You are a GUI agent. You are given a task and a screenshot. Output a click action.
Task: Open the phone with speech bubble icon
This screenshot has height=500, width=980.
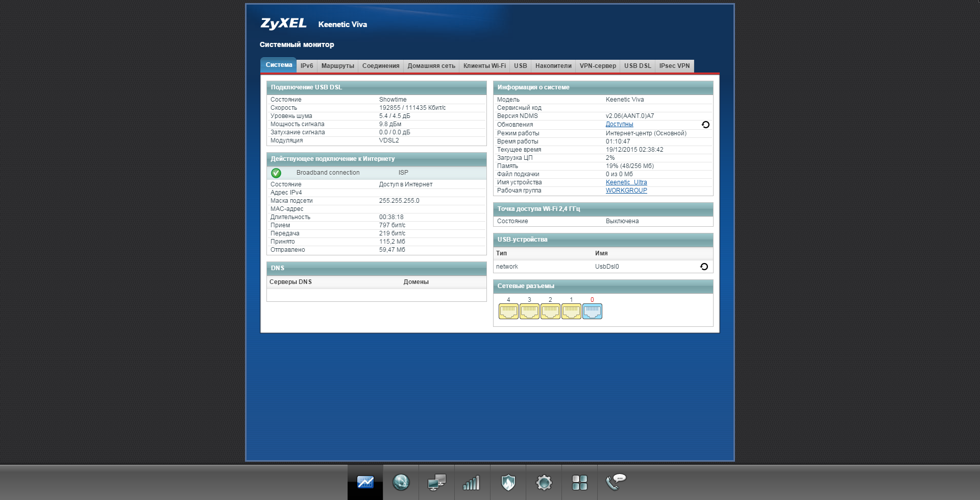616,482
